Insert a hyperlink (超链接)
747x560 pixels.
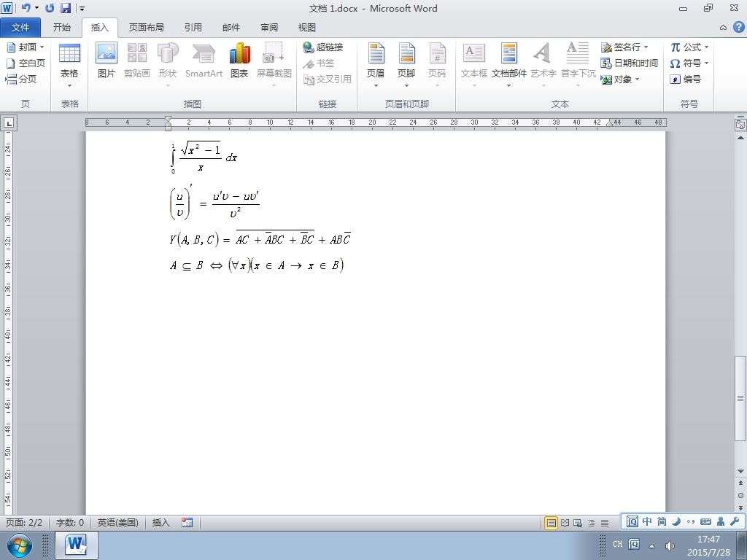pos(323,47)
